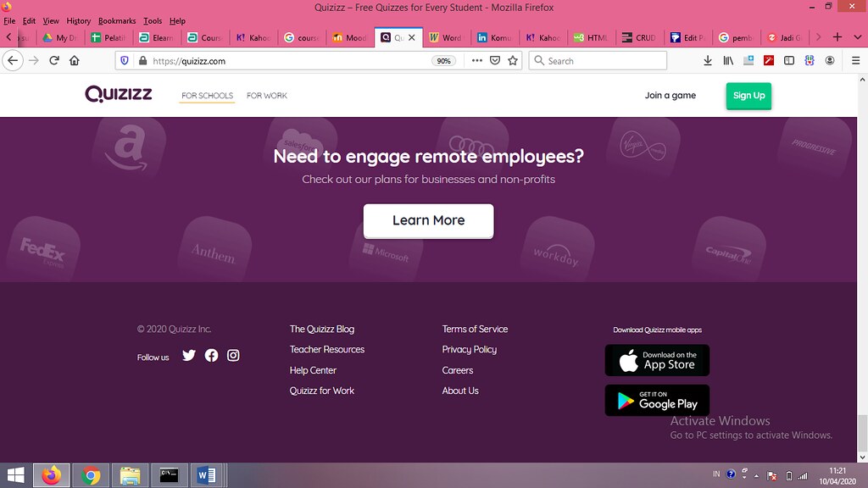The image size is (868, 488).
Task: Toggle Firefox sidebar view
Action: click(789, 61)
